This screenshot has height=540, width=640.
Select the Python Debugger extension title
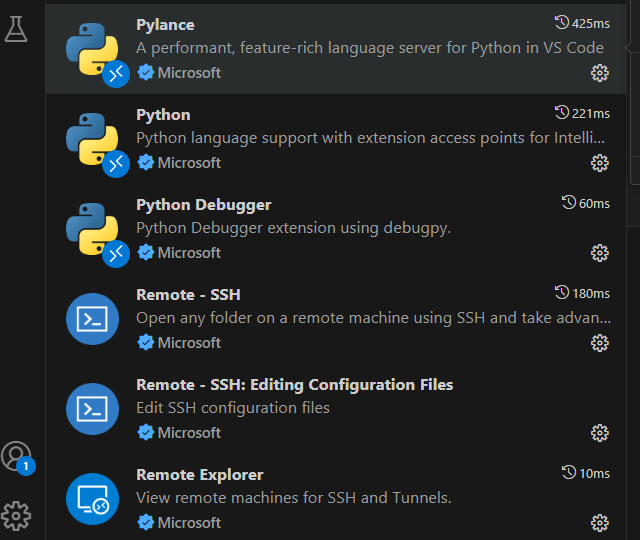pos(204,205)
